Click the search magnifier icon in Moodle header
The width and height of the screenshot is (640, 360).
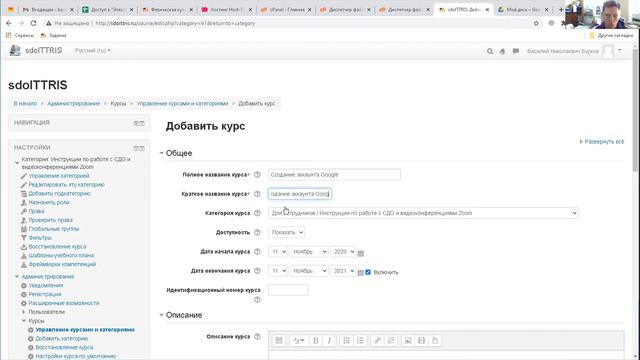click(490, 51)
